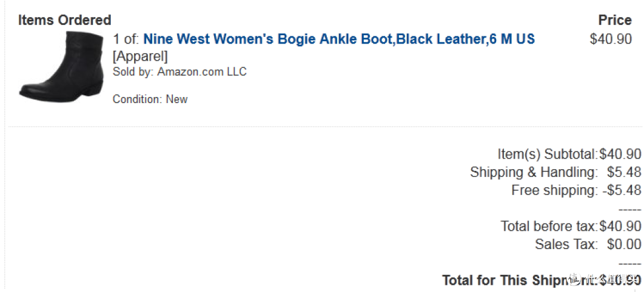Click the Total before tax label
The image size is (644, 292).
tap(549, 226)
